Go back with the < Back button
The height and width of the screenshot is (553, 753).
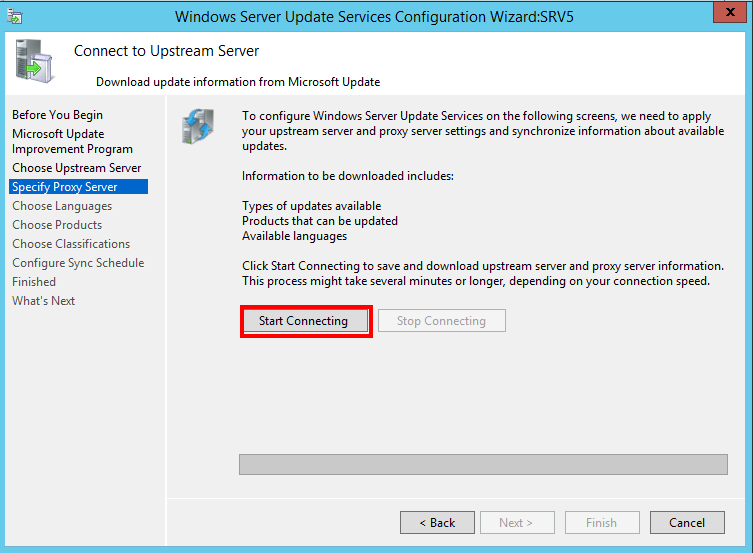point(437,522)
